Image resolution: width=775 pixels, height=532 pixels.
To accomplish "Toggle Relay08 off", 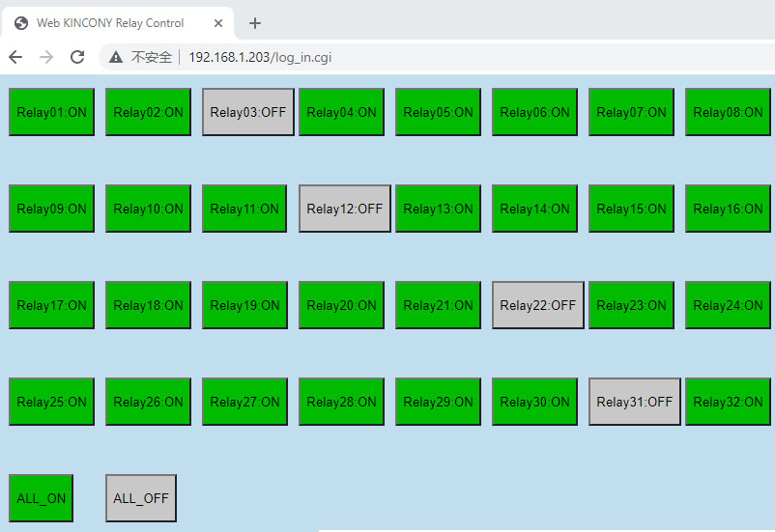I will pyautogui.click(x=729, y=112).
